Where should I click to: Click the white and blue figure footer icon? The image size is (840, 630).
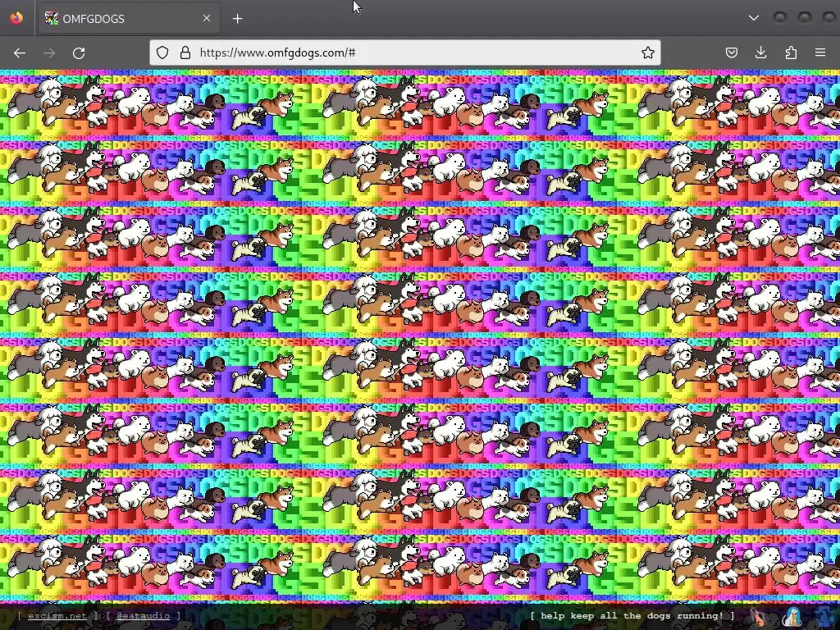[792, 617]
